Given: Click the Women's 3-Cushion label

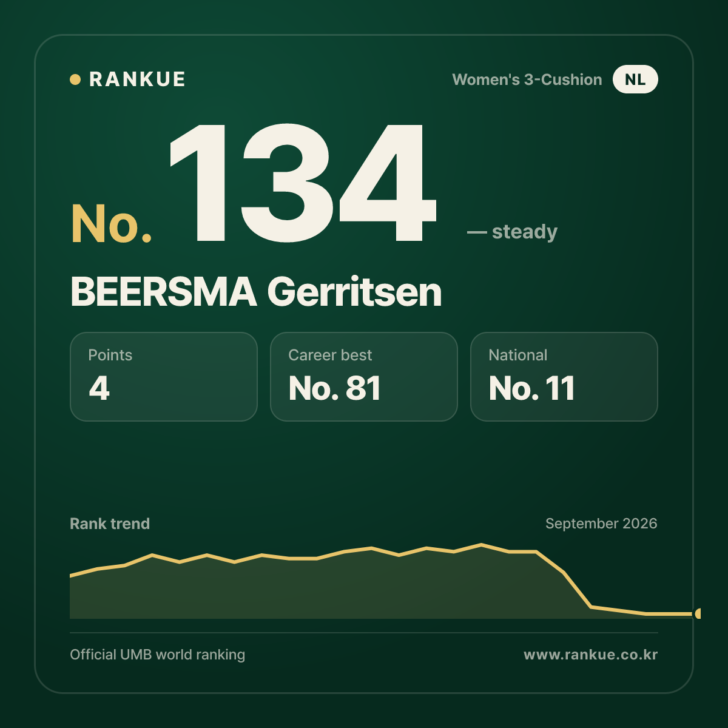Looking at the screenshot, I should tap(527, 79).
